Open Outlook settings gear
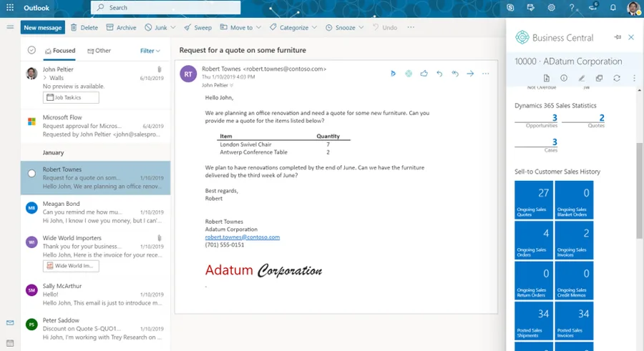Screen dimensions: 644x351 click(551, 7)
